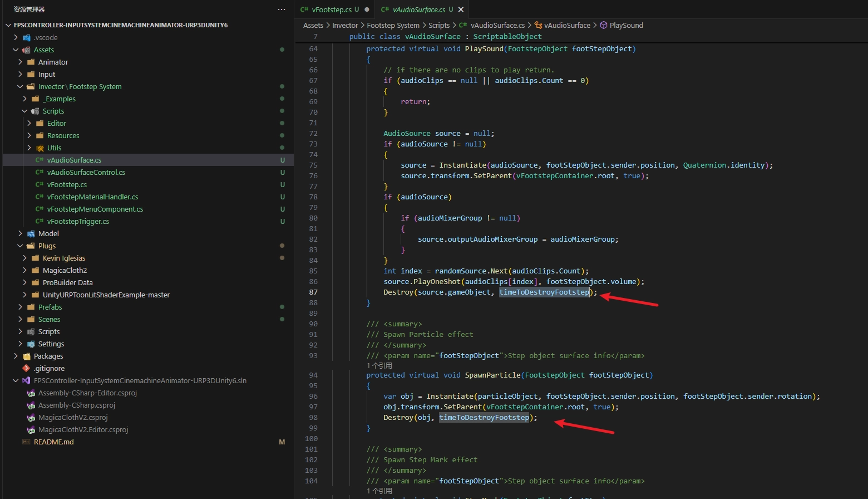Expand the Resources folder chevron

pos(29,135)
